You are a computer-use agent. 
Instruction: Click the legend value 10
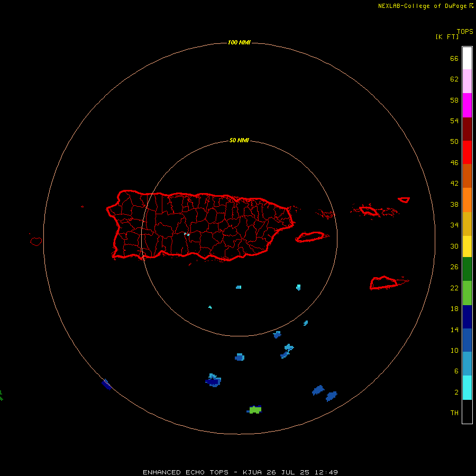(454, 350)
